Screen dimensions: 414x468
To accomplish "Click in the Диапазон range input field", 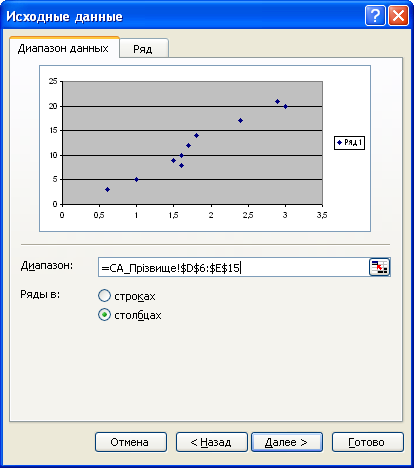I will (x=233, y=267).
